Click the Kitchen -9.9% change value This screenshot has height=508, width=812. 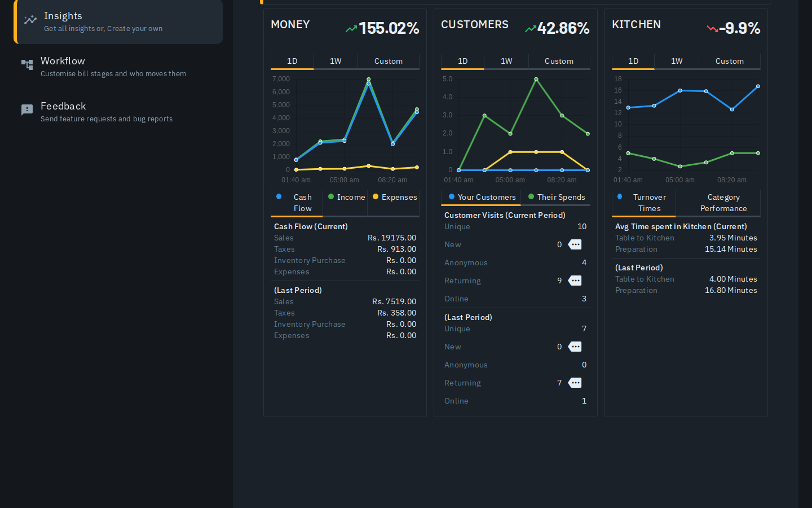(740, 28)
